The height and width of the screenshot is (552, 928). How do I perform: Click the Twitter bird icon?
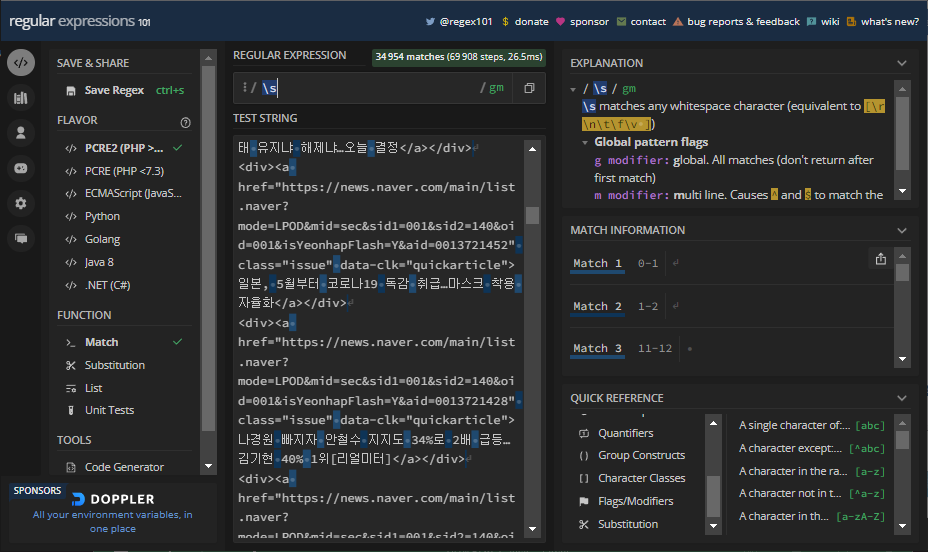coord(430,21)
